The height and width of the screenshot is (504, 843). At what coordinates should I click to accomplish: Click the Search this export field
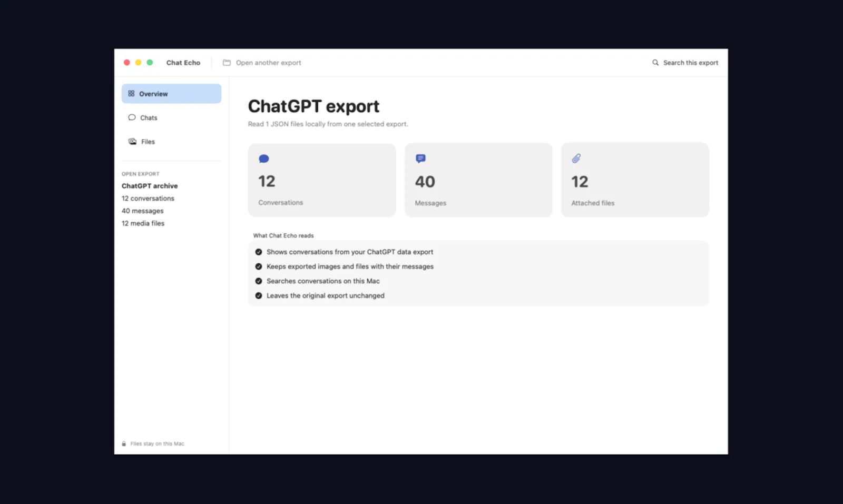pyautogui.click(x=685, y=63)
